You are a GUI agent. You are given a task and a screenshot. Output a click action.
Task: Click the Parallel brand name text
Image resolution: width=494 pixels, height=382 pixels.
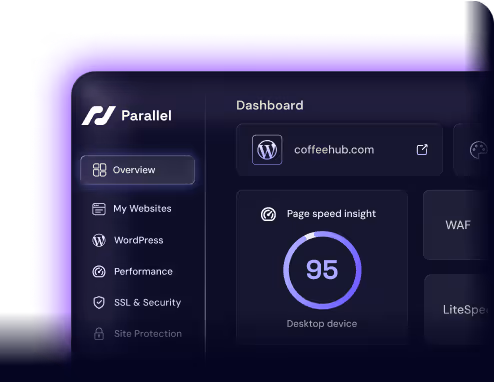(x=146, y=116)
